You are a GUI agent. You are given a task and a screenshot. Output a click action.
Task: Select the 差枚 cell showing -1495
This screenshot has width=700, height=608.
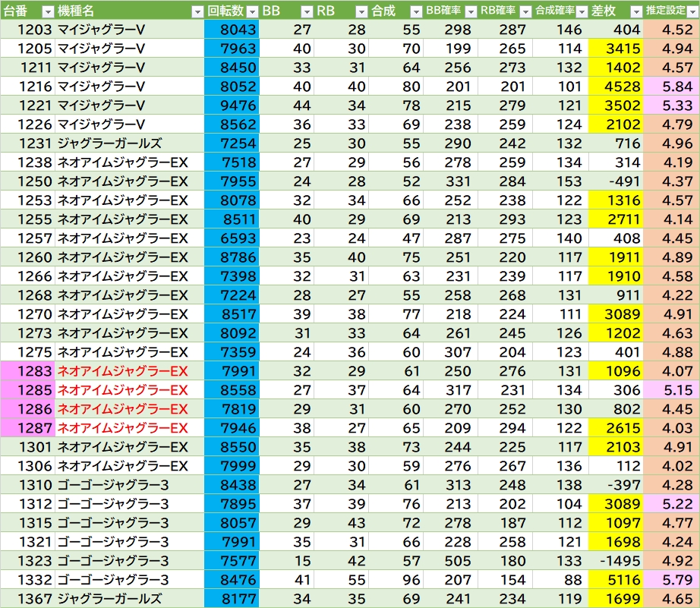click(x=616, y=561)
